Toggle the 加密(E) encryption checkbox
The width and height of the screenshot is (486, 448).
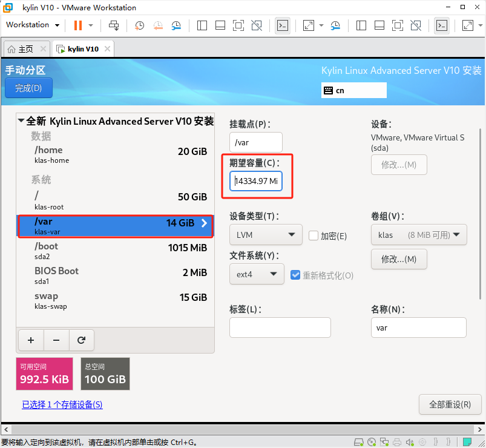(x=314, y=236)
